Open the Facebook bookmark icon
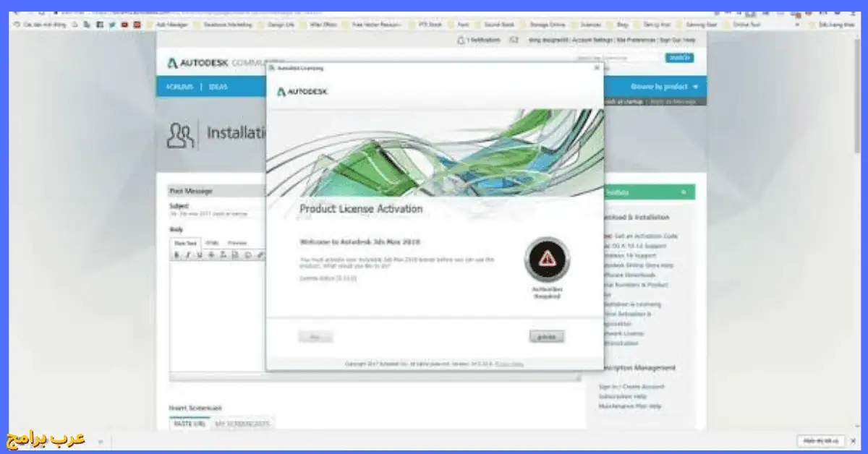The height and width of the screenshot is (454, 868). (x=98, y=24)
